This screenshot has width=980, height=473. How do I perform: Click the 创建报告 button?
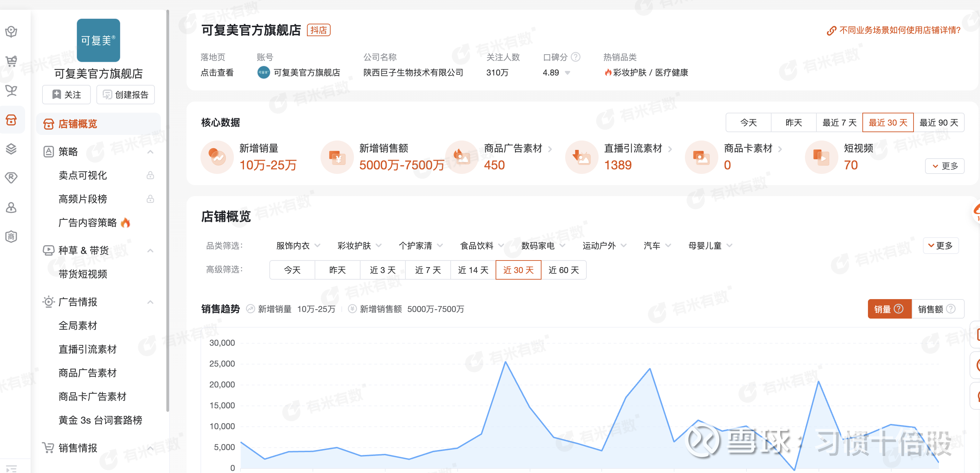pyautogui.click(x=126, y=95)
